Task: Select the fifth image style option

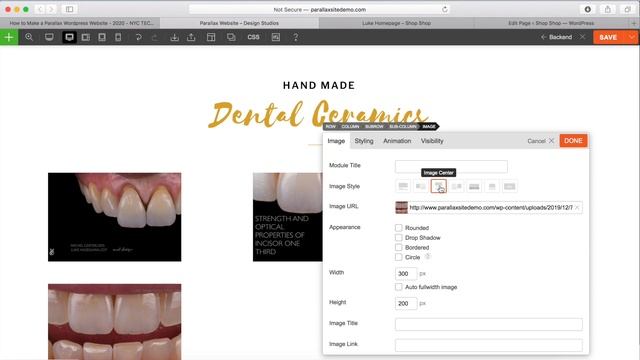Action: click(x=474, y=186)
